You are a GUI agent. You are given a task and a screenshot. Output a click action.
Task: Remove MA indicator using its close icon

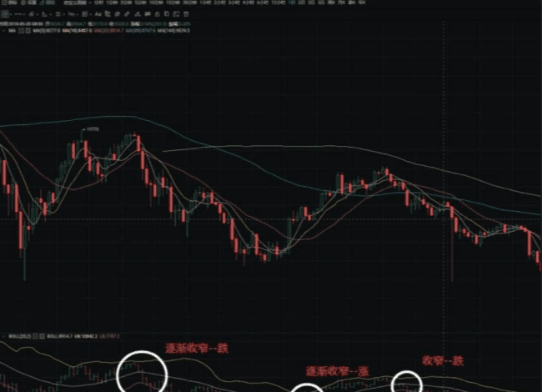click(28, 30)
